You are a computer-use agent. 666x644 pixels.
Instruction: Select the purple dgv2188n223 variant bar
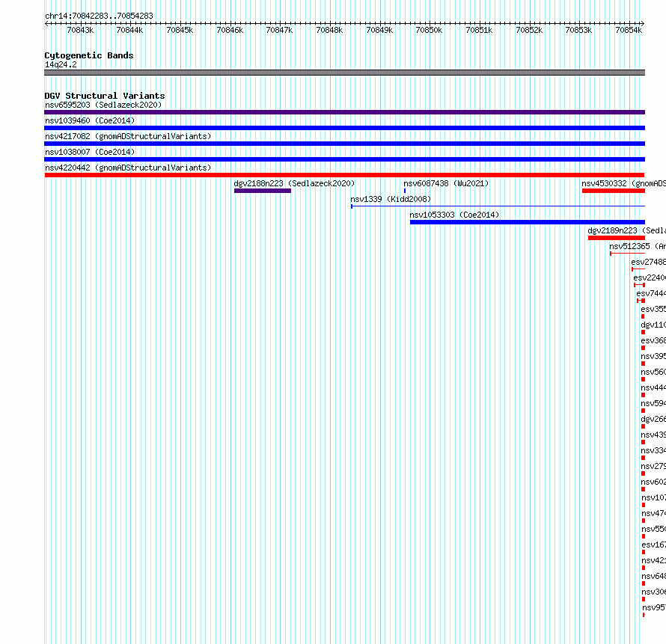point(263,191)
